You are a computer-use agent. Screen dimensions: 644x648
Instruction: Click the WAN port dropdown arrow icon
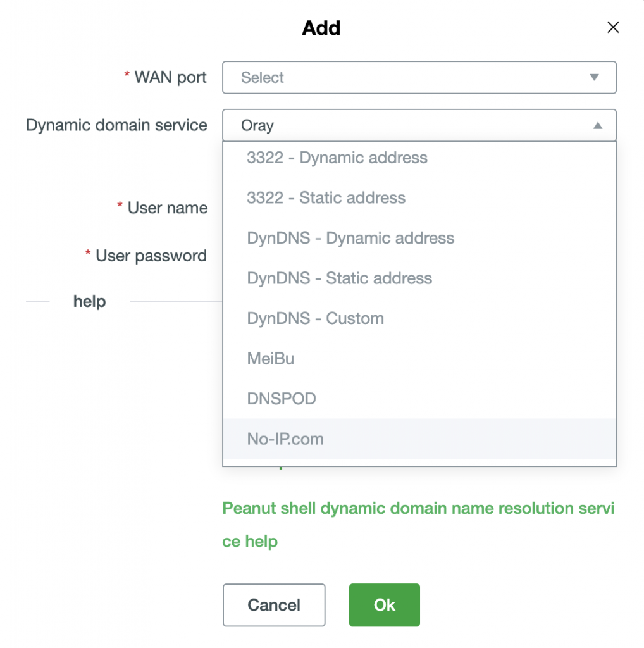(594, 77)
